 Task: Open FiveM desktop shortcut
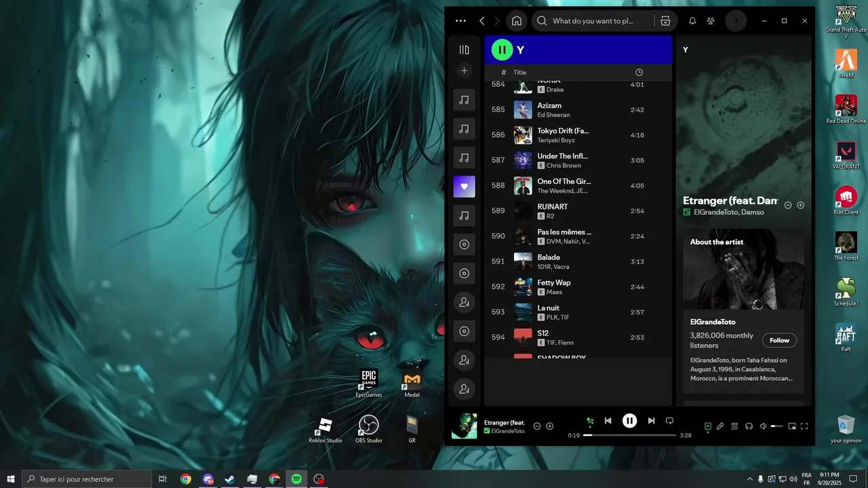click(846, 64)
